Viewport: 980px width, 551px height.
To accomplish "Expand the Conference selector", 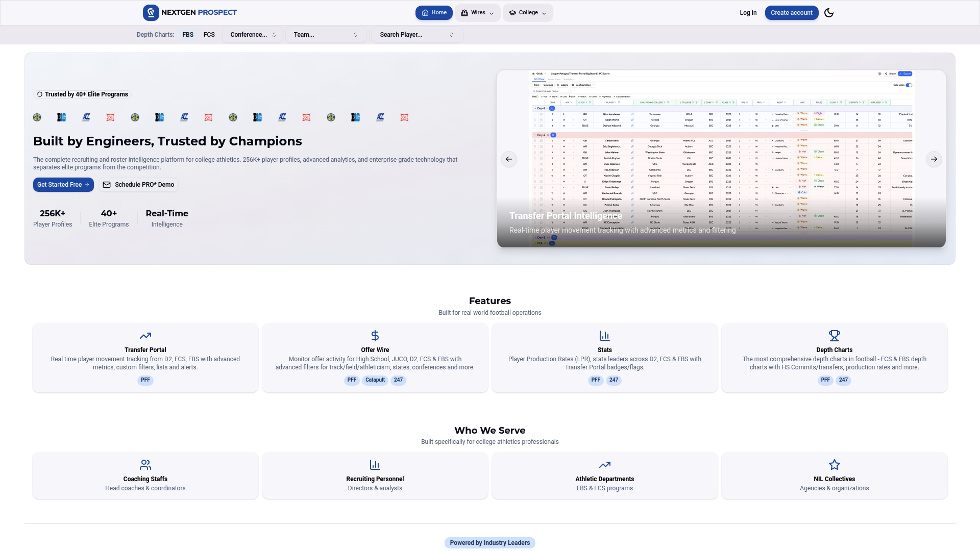I will 253,35.
